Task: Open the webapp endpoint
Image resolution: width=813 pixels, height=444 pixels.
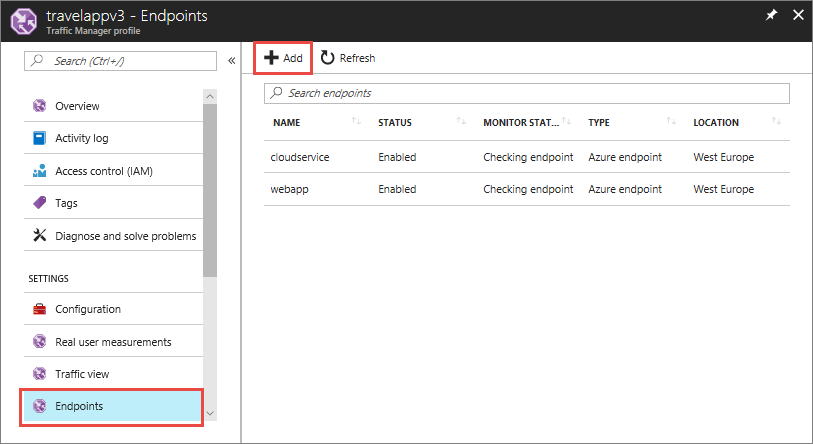Action: click(289, 189)
